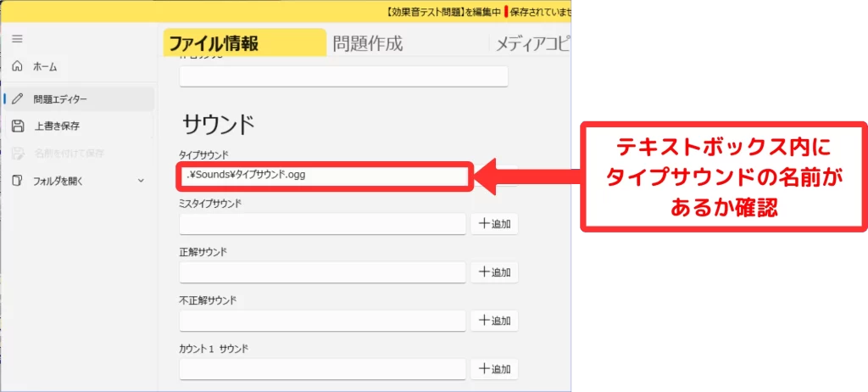Select the 問題エディター pencil icon
The width and height of the screenshot is (868, 392).
tap(18, 99)
